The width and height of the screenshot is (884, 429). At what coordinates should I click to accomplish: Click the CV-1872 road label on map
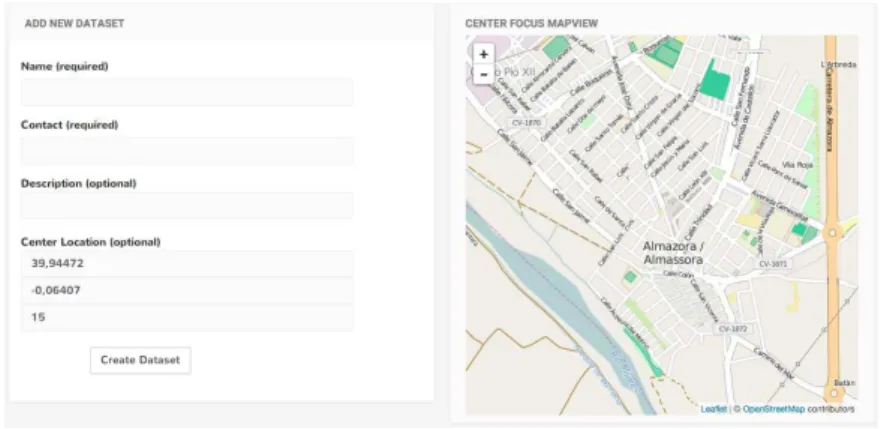click(x=733, y=329)
